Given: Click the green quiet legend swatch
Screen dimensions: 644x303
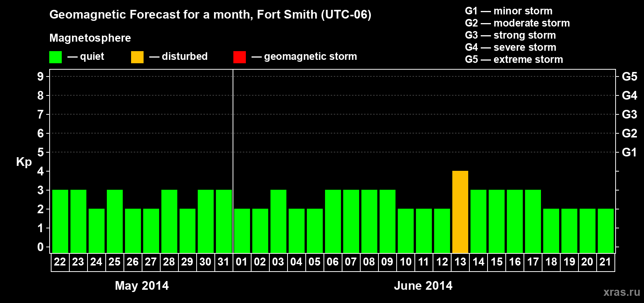Looking at the screenshot, I should tap(55, 57).
